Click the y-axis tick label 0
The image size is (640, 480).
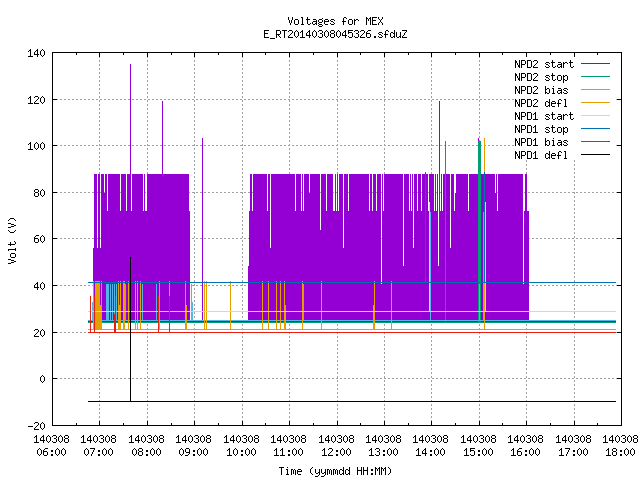pyautogui.click(x=42, y=379)
